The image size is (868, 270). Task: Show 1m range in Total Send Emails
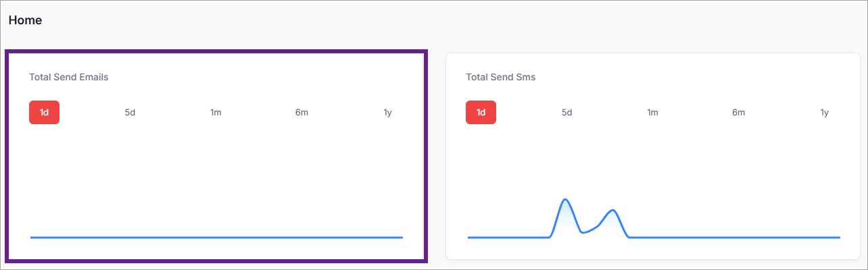point(216,113)
